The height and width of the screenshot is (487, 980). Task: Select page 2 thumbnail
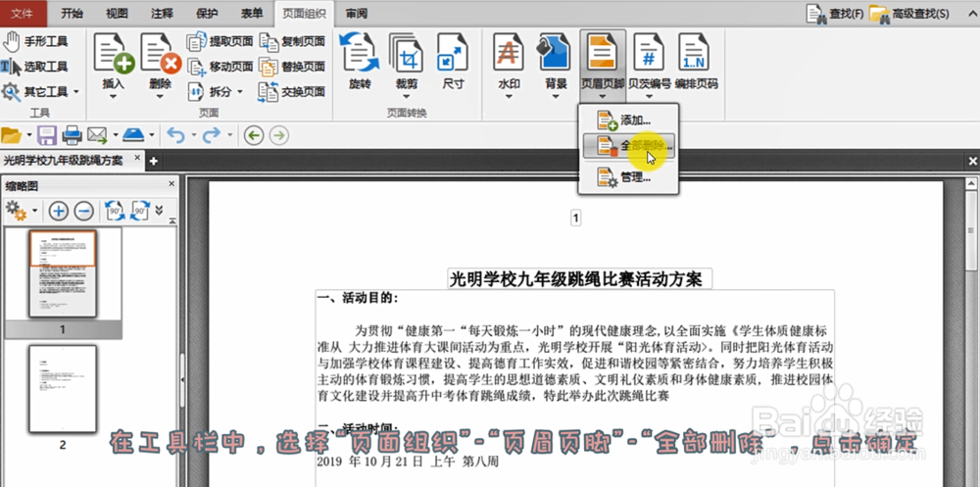point(63,388)
